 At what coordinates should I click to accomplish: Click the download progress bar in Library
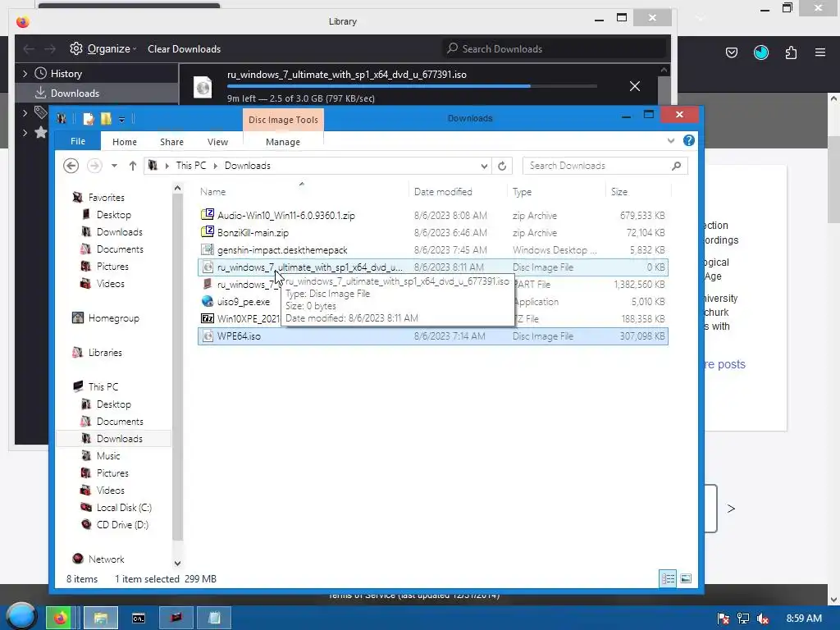(412, 85)
